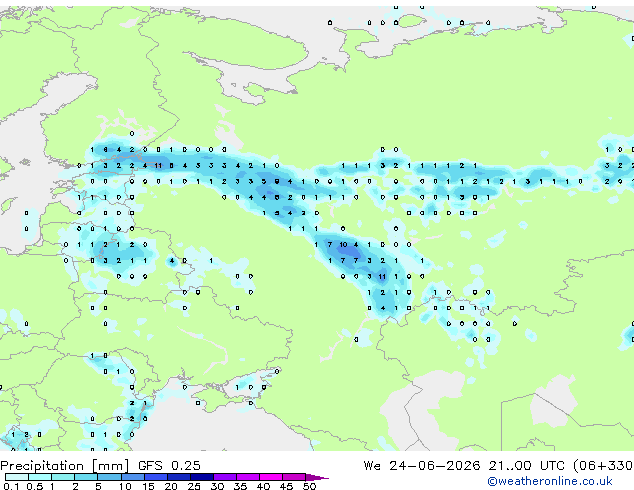Select legend swatch between 20 and 25
This screenshot has height=490, width=634.
tap(178, 477)
